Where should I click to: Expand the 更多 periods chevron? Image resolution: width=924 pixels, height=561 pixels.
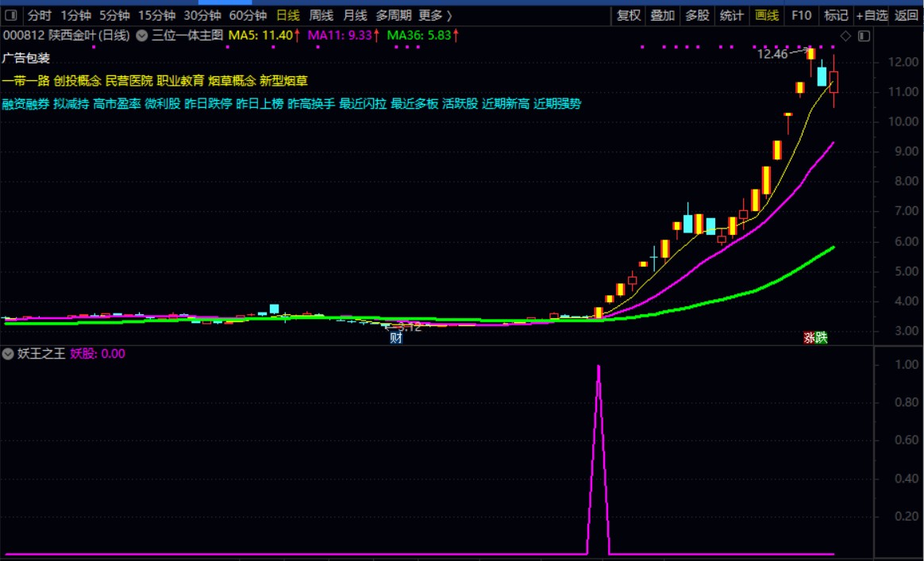436,15
